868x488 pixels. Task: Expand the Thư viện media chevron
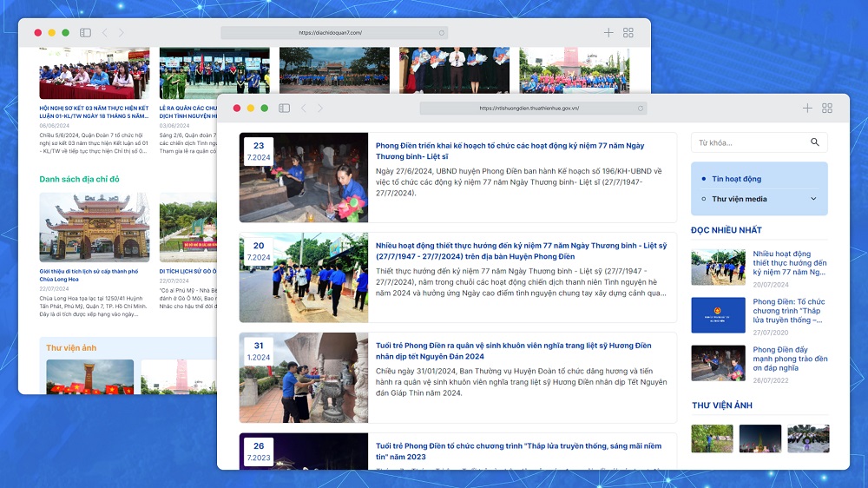tap(813, 199)
